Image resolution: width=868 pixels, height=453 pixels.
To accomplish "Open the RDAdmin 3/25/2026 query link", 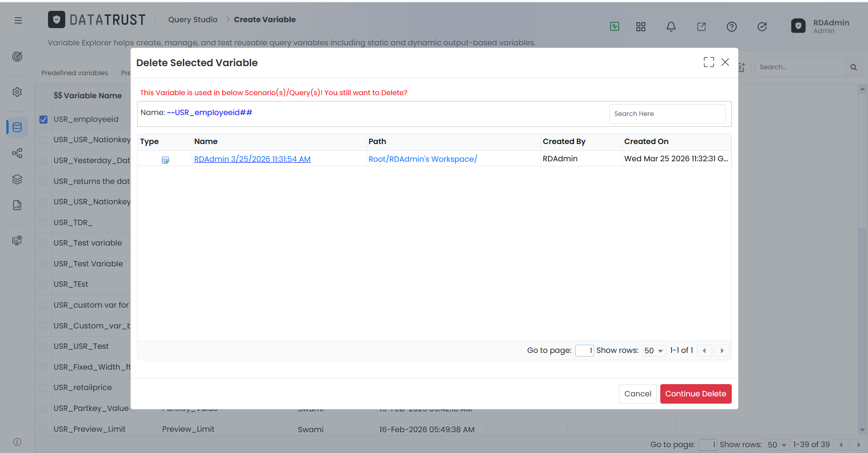I will [252, 159].
